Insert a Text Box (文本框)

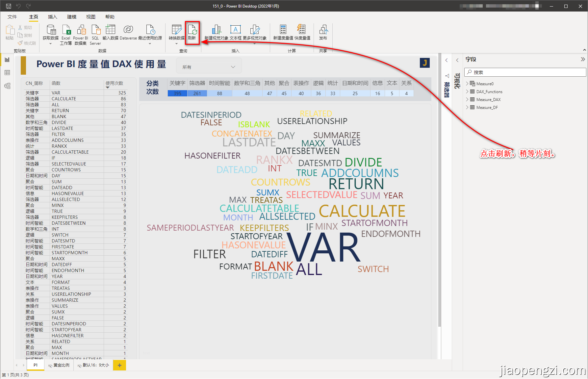pyautogui.click(x=236, y=32)
